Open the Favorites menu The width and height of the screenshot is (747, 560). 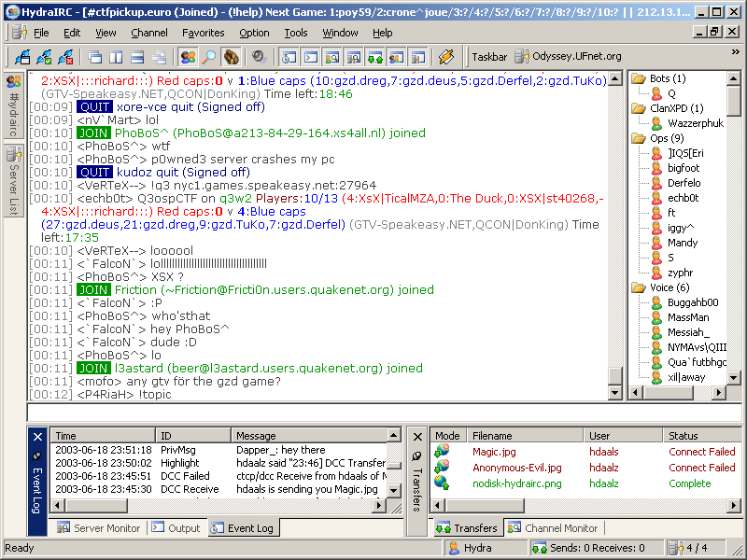203,33
